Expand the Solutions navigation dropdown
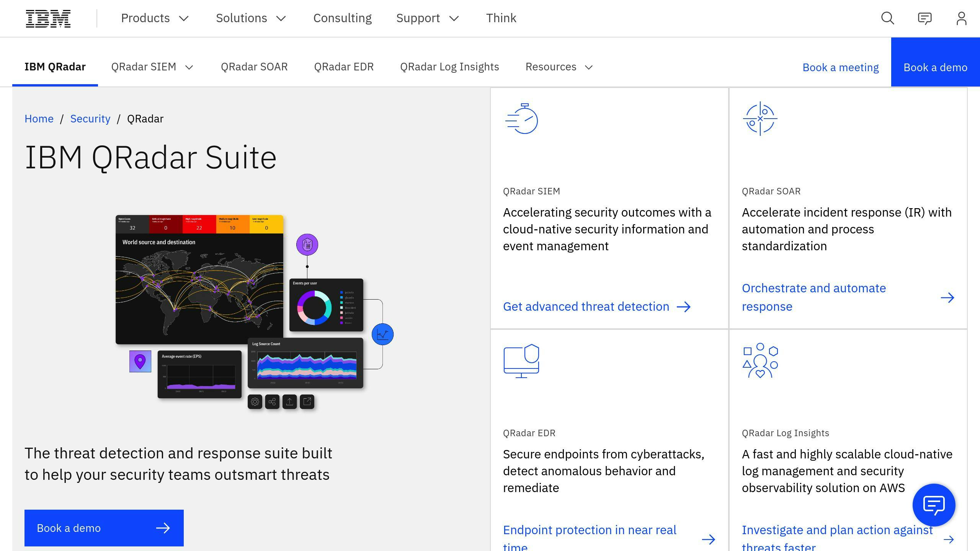This screenshot has height=551, width=980. (x=250, y=18)
